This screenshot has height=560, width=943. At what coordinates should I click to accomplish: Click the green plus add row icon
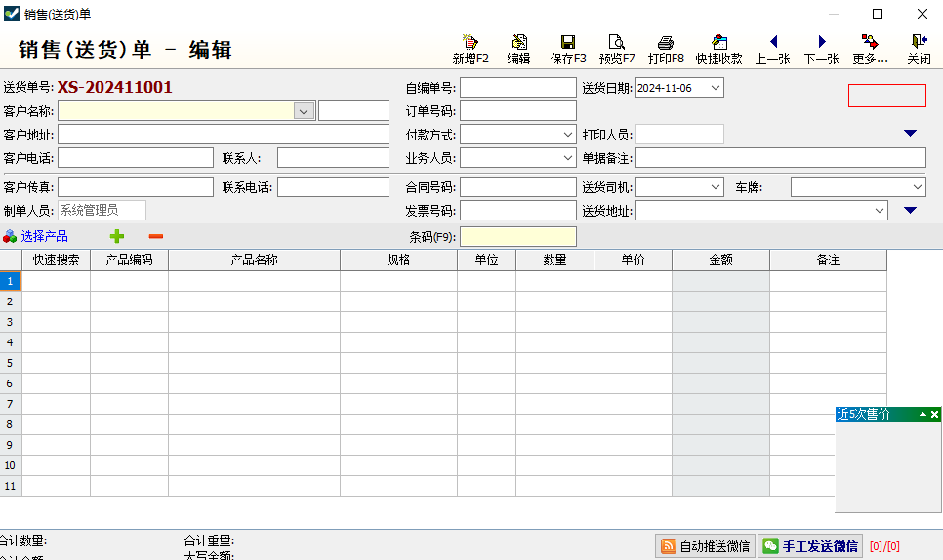click(x=117, y=236)
